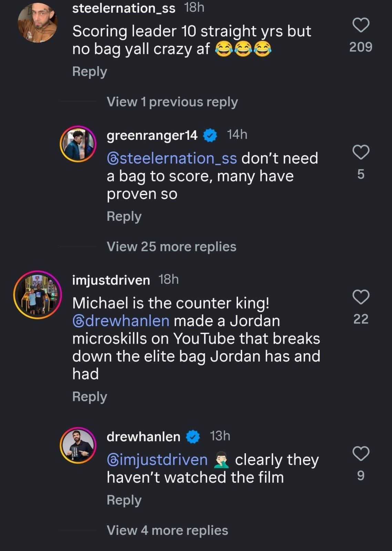This screenshot has height=551, width=392.
Task: Click greenranger14's verified badge
Action: tap(210, 136)
